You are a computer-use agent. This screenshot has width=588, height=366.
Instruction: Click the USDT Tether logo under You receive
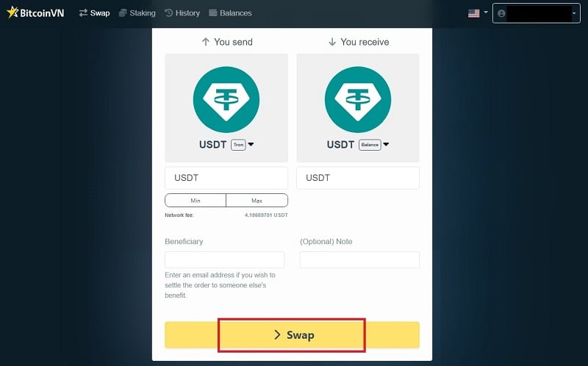pos(358,99)
